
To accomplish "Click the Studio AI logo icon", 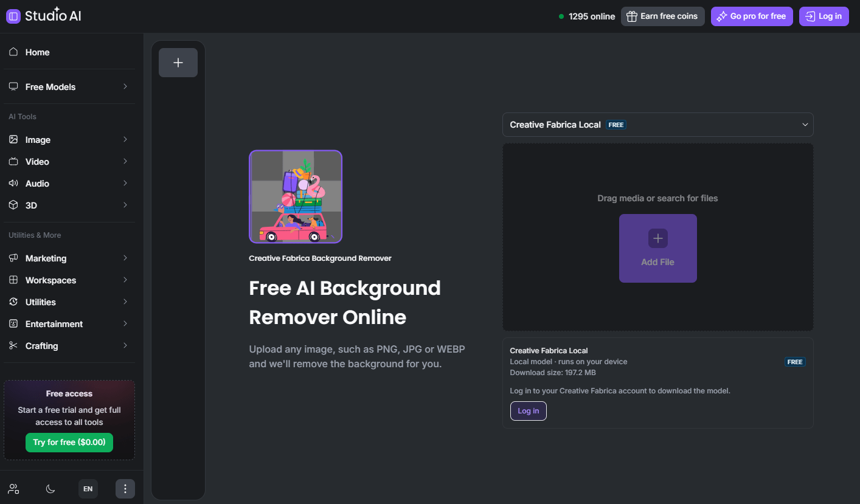I will tap(13, 16).
